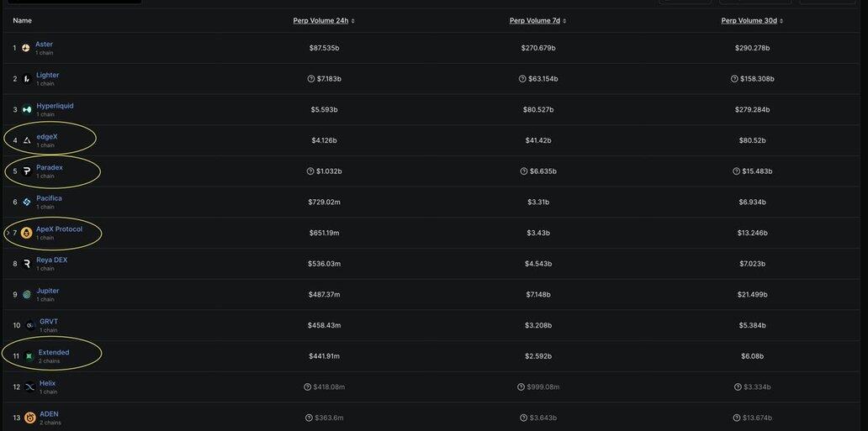The image size is (868, 431).
Task: Click the Reya DEX logo icon
Action: click(27, 264)
